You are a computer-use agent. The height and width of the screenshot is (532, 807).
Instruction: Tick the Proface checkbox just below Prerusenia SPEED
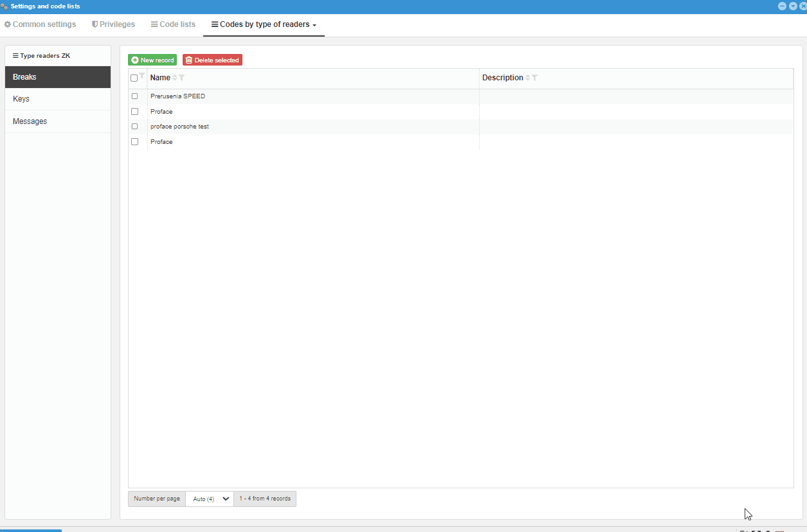134,112
